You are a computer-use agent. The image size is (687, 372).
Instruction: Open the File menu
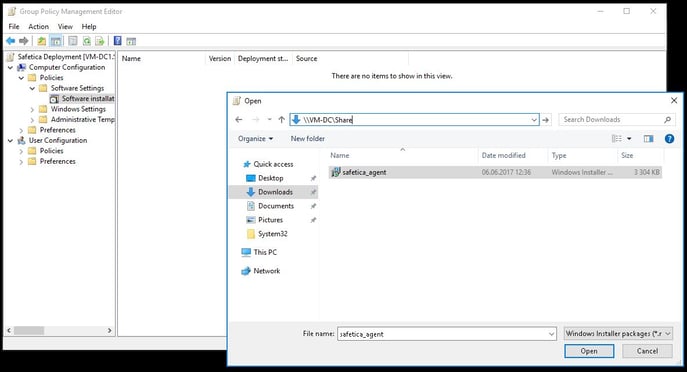click(x=14, y=27)
